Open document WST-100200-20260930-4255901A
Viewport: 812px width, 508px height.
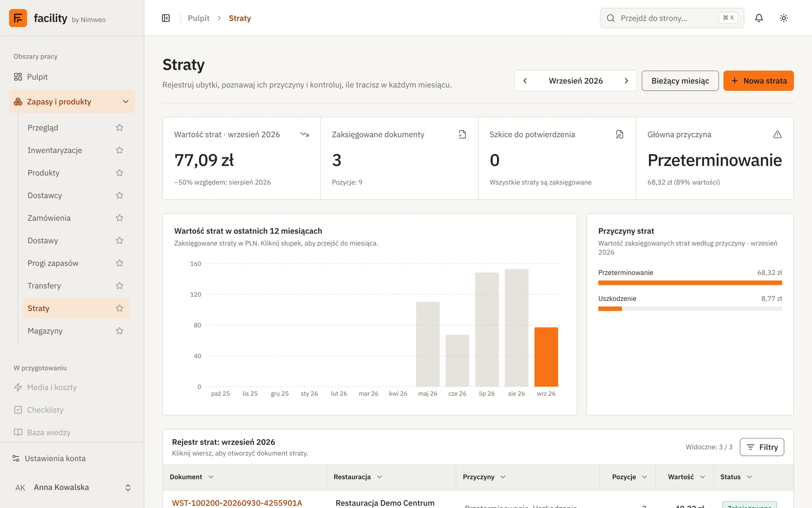(x=237, y=503)
